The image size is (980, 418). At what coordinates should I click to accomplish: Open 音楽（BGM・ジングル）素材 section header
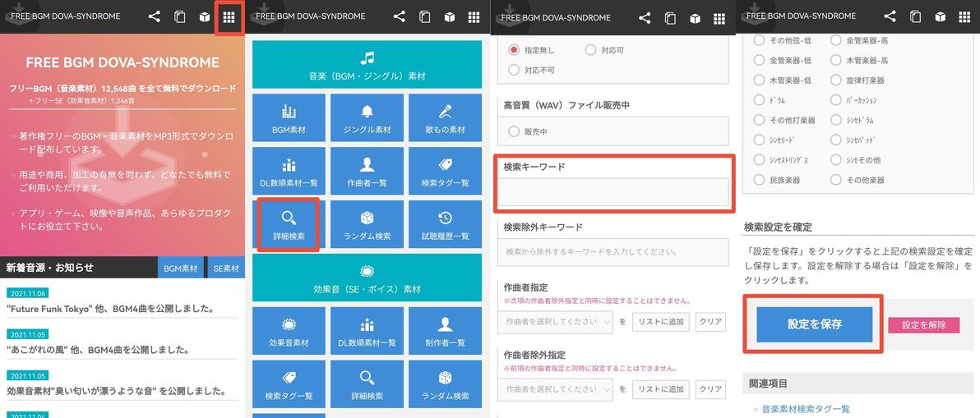tap(367, 64)
